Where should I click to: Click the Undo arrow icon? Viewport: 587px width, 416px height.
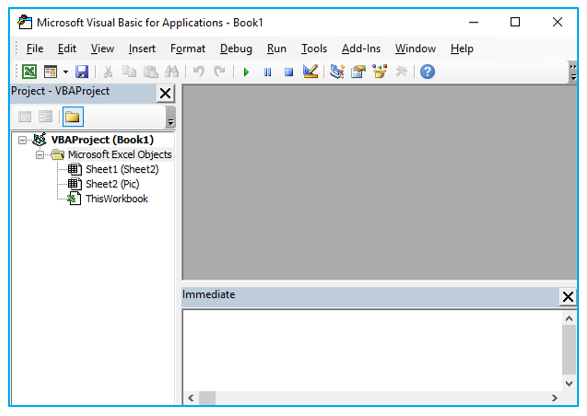point(198,71)
